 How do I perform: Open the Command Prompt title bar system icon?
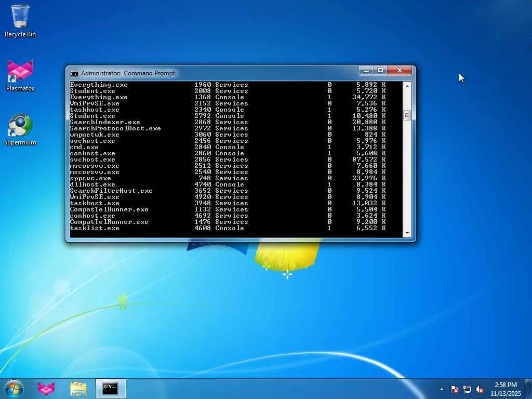pyautogui.click(x=74, y=73)
